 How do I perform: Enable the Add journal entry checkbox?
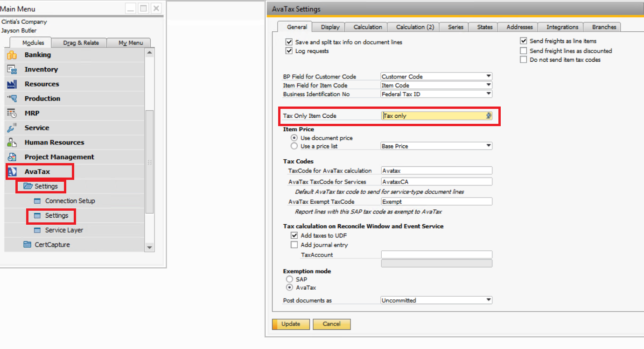point(294,245)
